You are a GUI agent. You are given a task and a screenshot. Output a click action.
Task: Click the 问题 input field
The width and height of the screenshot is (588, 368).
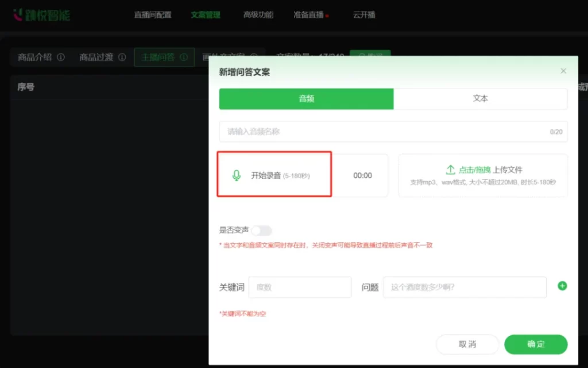click(x=465, y=287)
